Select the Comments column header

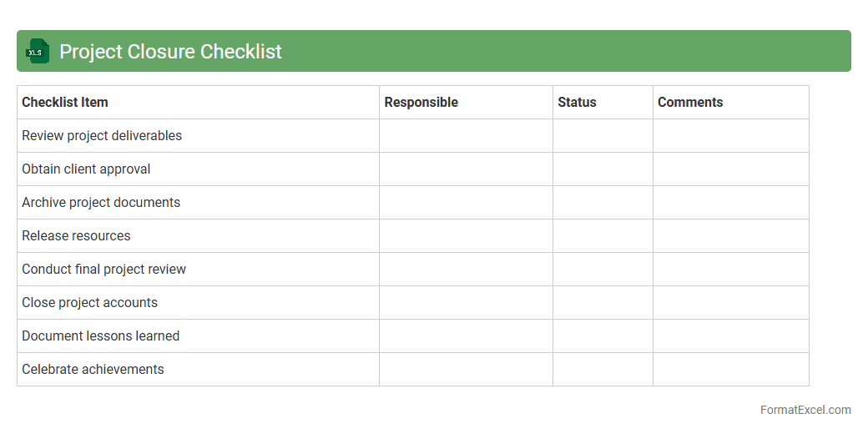click(x=690, y=103)
